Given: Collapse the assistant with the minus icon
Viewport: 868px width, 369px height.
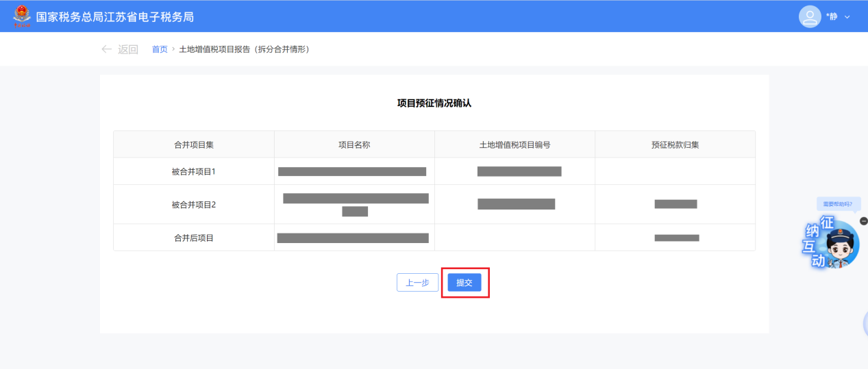Looking at the screenshot, I should tap(863, 220).
